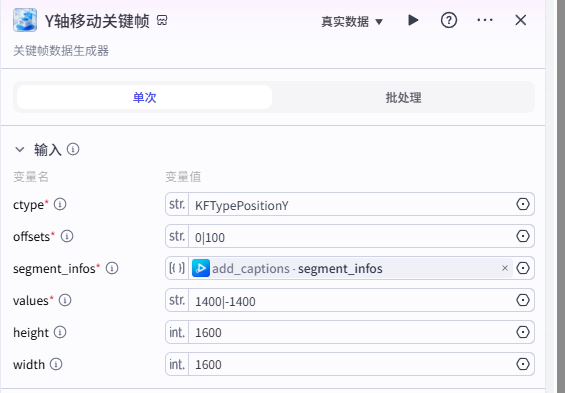Show info icon next to width

point(56,364)
